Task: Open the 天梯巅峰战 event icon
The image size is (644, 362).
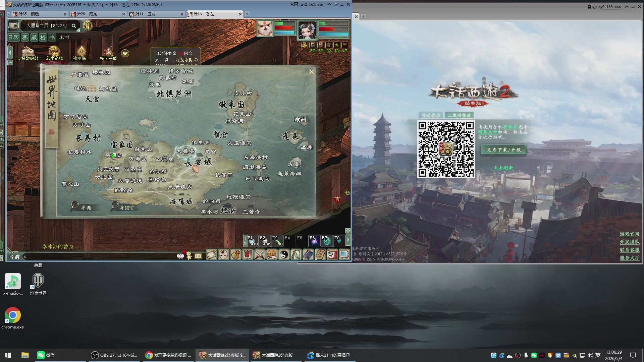Action: coord(28,53)
